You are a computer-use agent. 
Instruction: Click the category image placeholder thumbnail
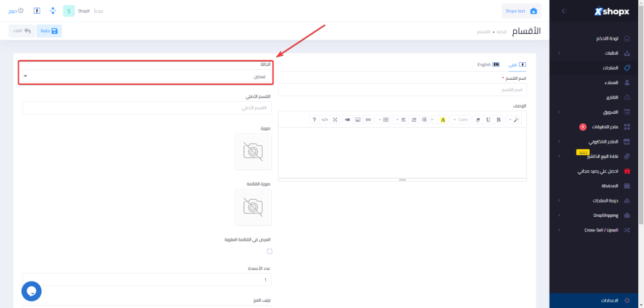click(x=253, y=151)
